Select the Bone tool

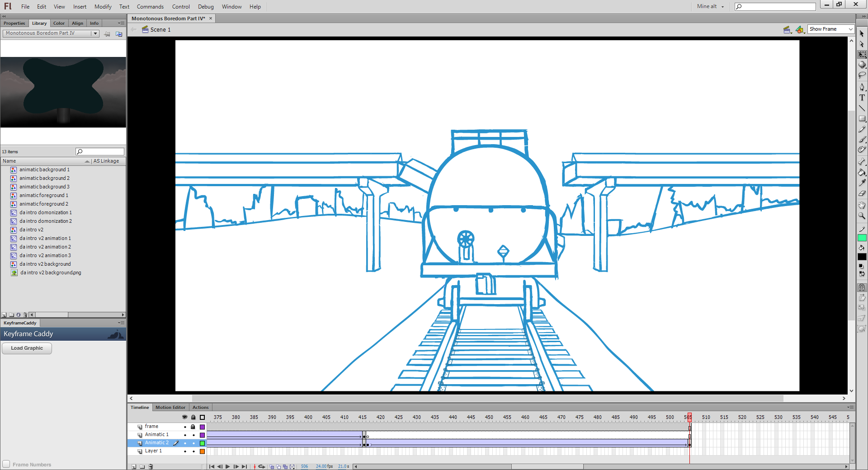tap(862, 162)
